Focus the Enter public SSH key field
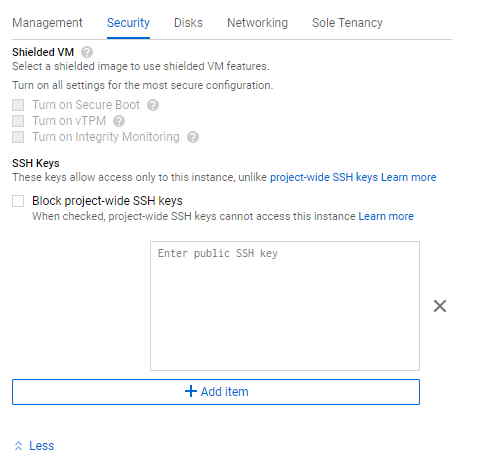 pyautogui.click(x=285, y=306)
